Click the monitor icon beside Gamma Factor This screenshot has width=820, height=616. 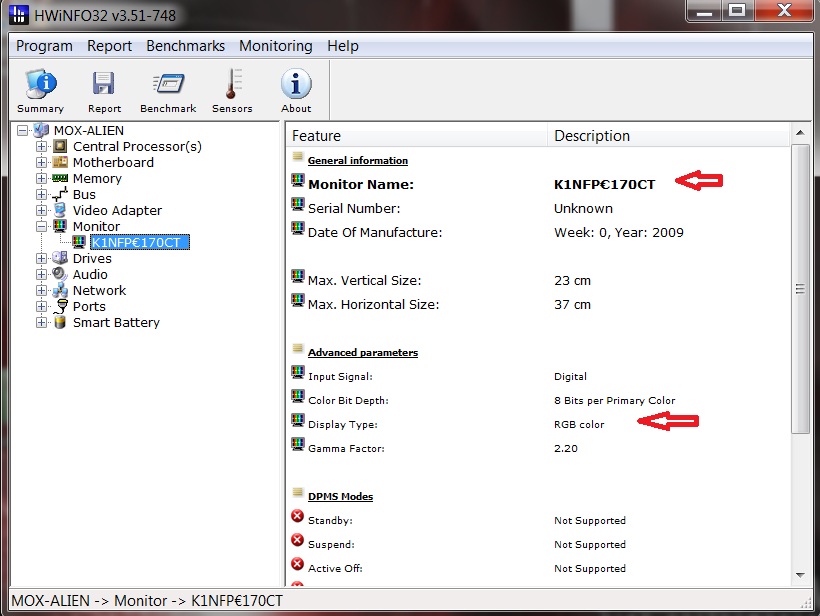298,444
